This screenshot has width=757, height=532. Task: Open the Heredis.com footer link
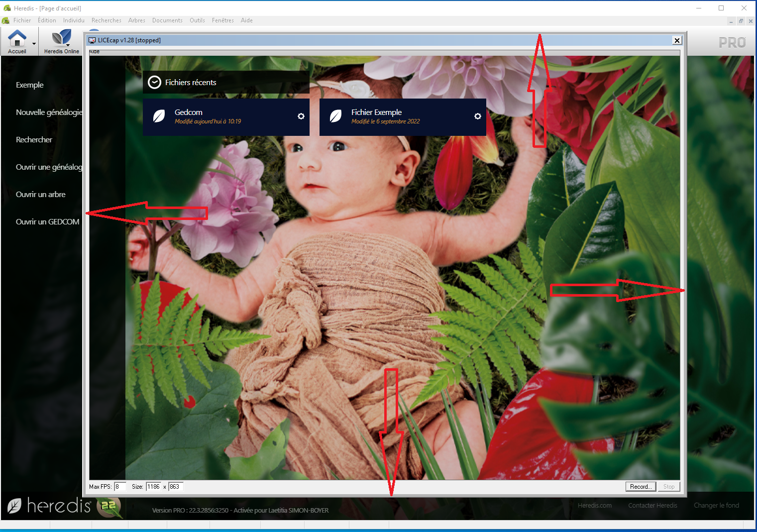594,506
